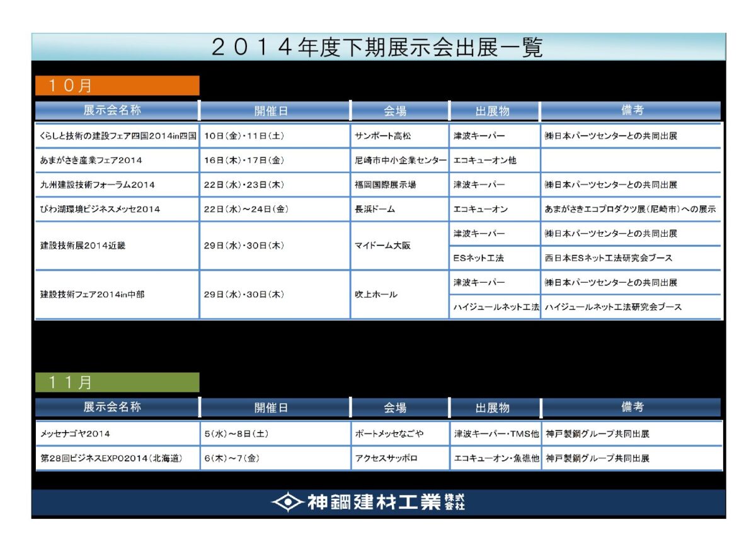
Task: Click the 出展物 header in the 10月 table
Action: pyautogui.click(x=495, y=111)
